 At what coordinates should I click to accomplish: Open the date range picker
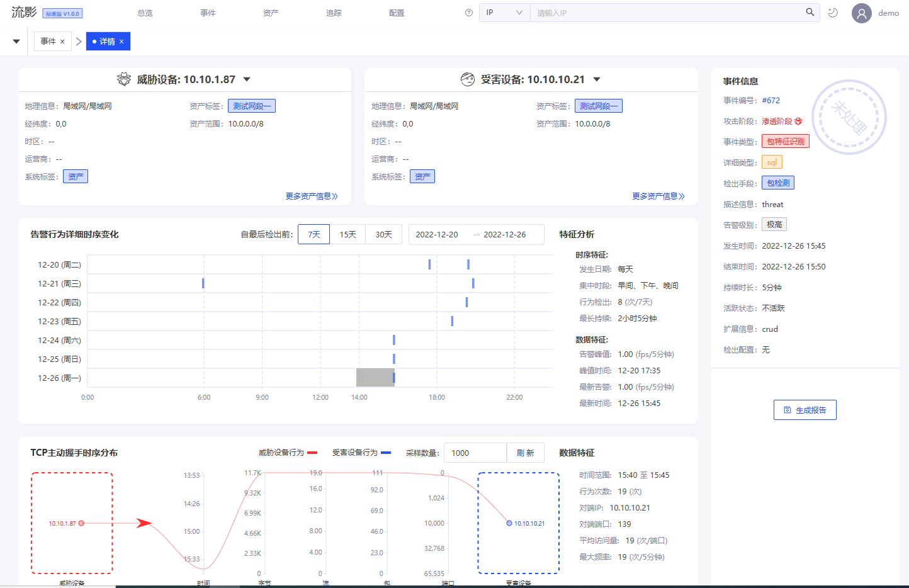coord(477,234)
